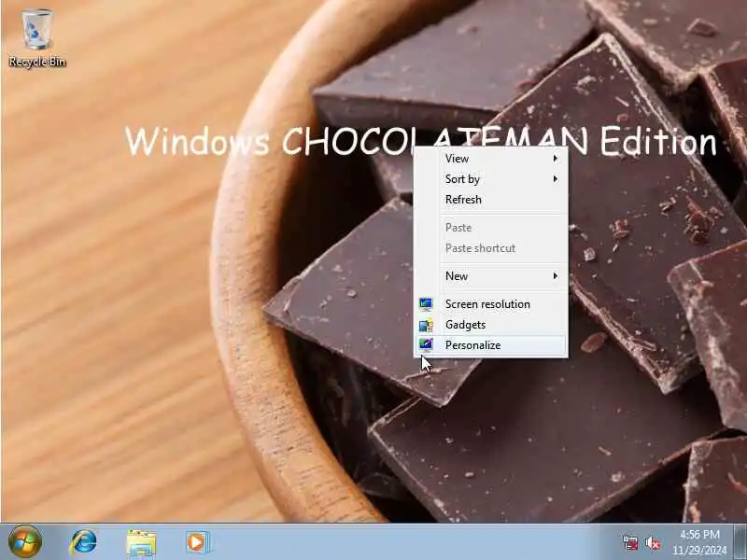Open the New submenu

pyautogui.click(x=491, y=276)
